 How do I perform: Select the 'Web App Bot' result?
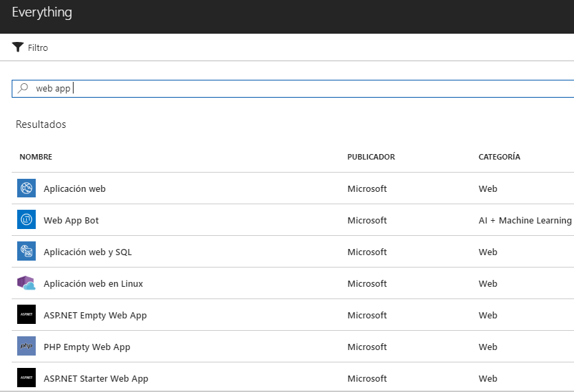point(293,220)
